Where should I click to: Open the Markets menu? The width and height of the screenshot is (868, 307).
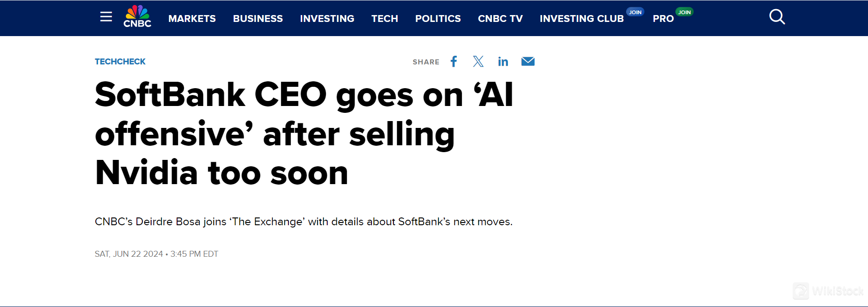coord(192,19)
